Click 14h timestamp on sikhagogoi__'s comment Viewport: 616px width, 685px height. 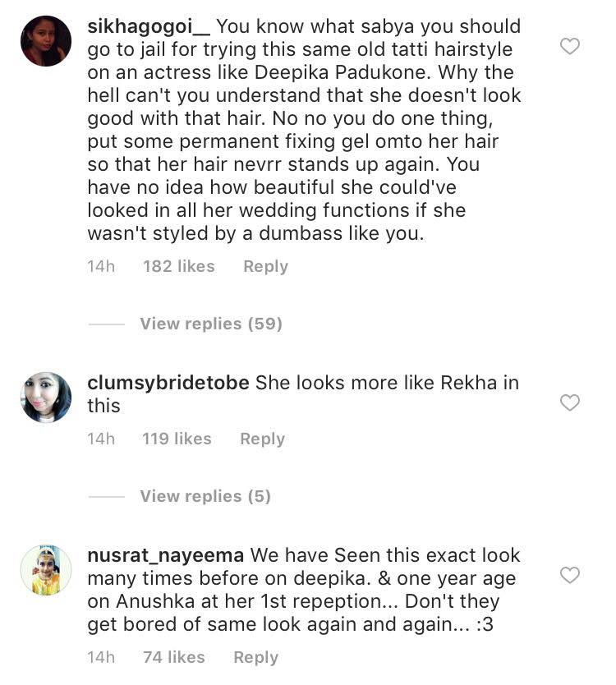tap(101, 266)
